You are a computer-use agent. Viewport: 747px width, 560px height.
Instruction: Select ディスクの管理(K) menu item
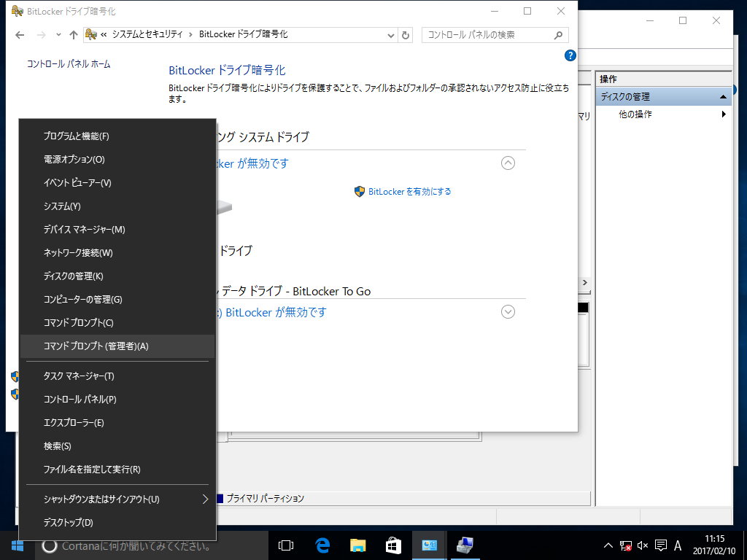coord(117,276)
